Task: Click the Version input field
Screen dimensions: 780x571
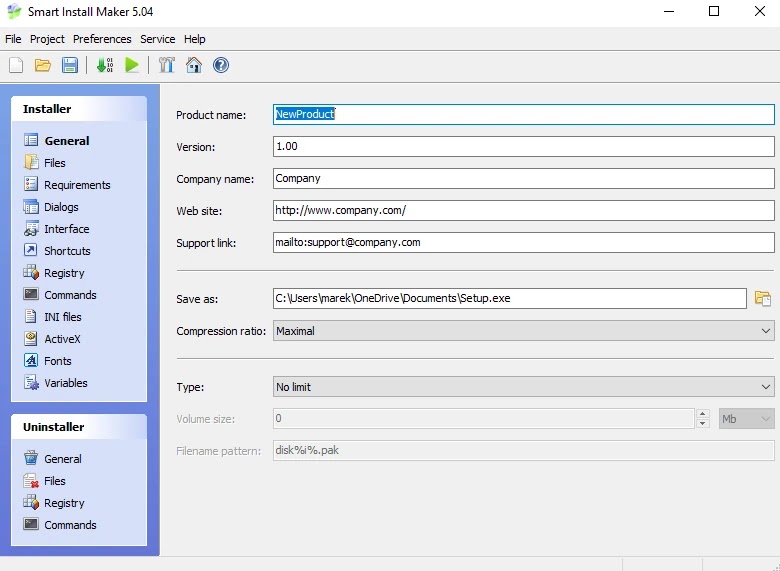Action: (523, 146)
